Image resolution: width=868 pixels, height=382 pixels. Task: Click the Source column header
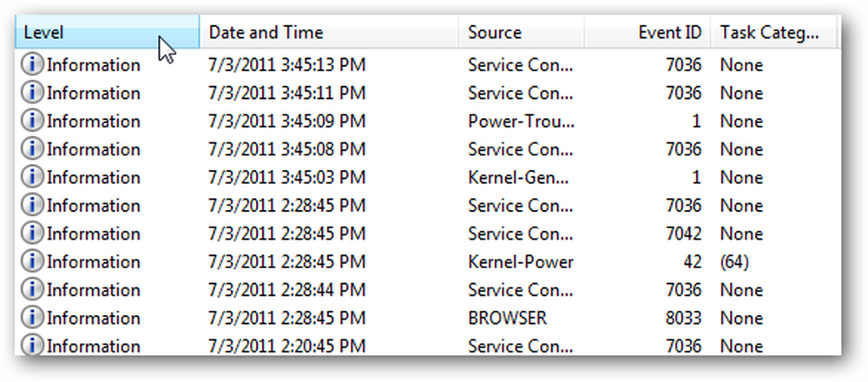pyautogui.click(x=522, y=33)
